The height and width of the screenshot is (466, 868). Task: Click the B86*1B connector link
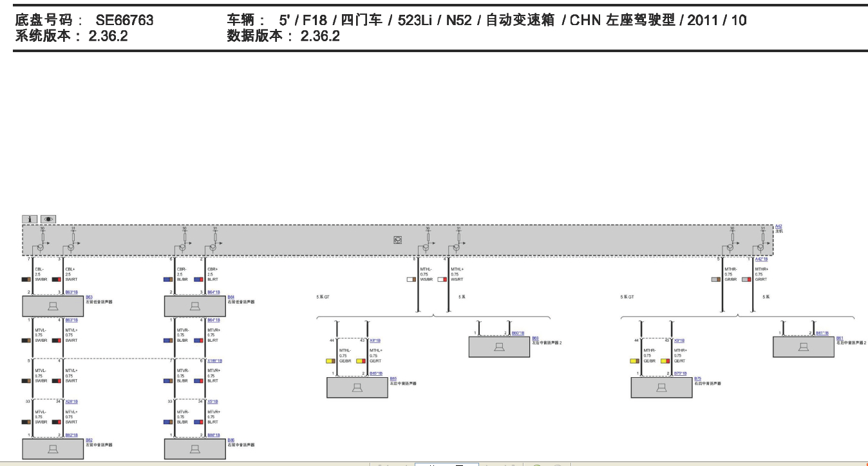pyautogui.click(x=213, y=435)
